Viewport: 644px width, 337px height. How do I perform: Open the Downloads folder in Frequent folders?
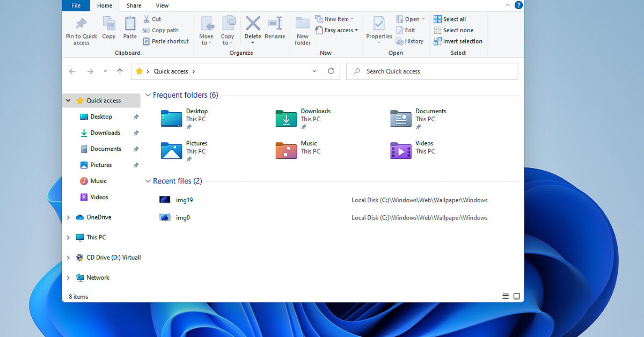click(287, 118)
